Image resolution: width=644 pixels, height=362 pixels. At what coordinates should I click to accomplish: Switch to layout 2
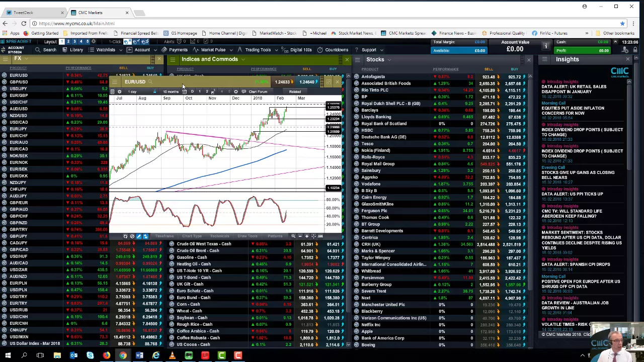pos(68,41)
